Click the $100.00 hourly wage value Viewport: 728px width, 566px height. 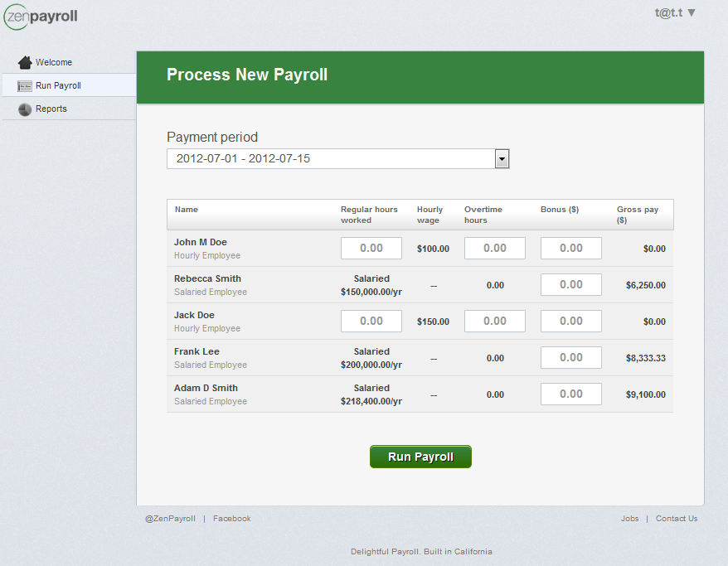coord(433,249)
